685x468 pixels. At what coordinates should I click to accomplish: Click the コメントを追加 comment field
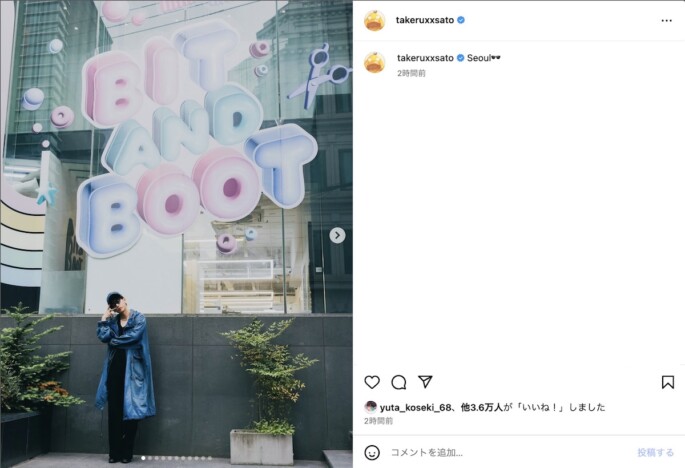(509, 452)
